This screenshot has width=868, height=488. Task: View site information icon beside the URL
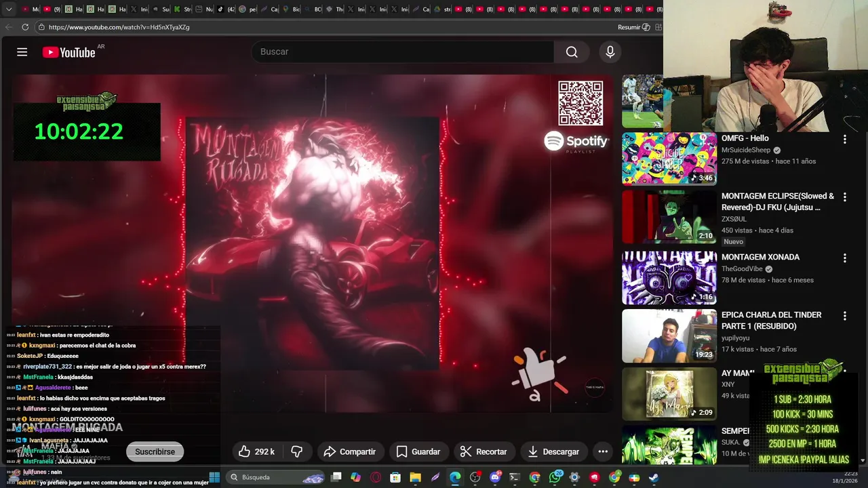click(x=41, y=27)
